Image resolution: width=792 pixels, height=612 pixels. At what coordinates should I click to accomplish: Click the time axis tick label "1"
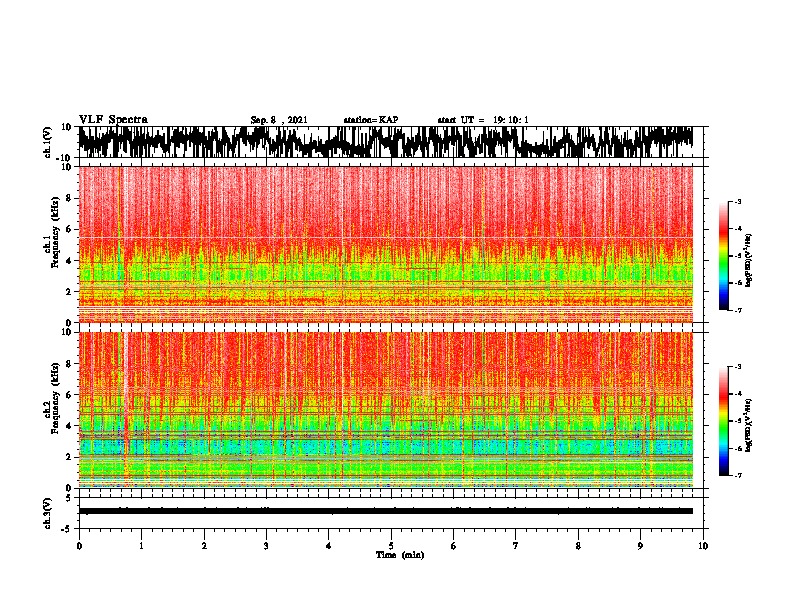pyautogui.click(x=141, y=546)
